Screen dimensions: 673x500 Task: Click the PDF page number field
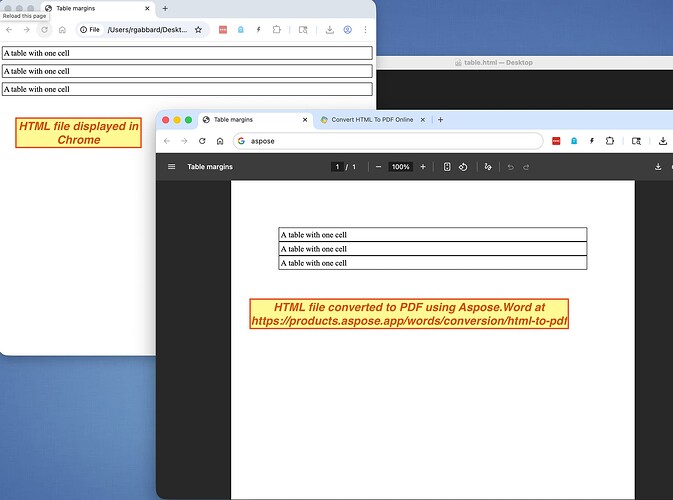[x=338, y=167]
